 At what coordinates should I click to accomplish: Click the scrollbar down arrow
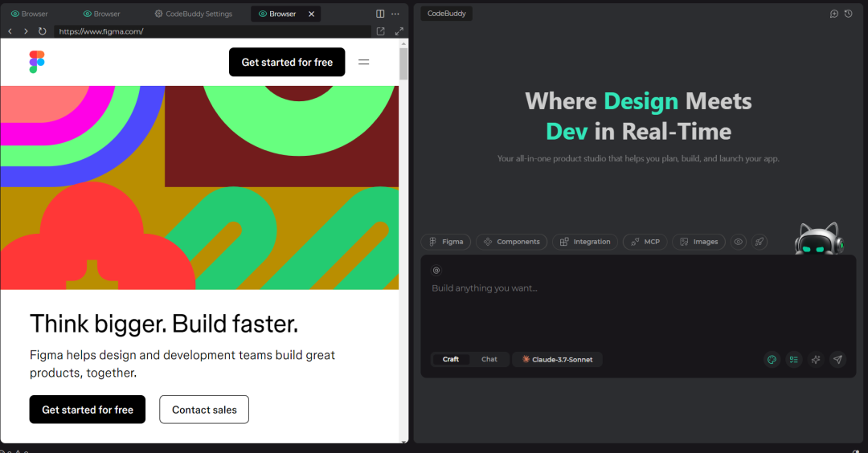coord(403,440)
